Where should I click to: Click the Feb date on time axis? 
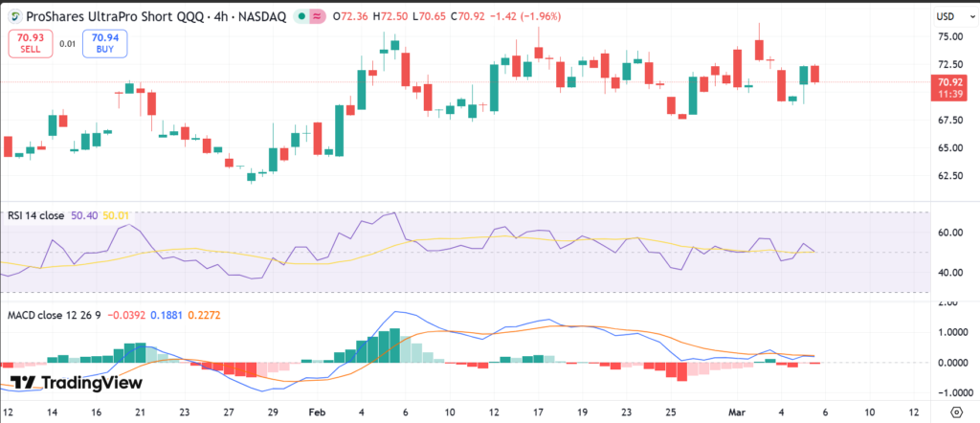tap(319, 411)
